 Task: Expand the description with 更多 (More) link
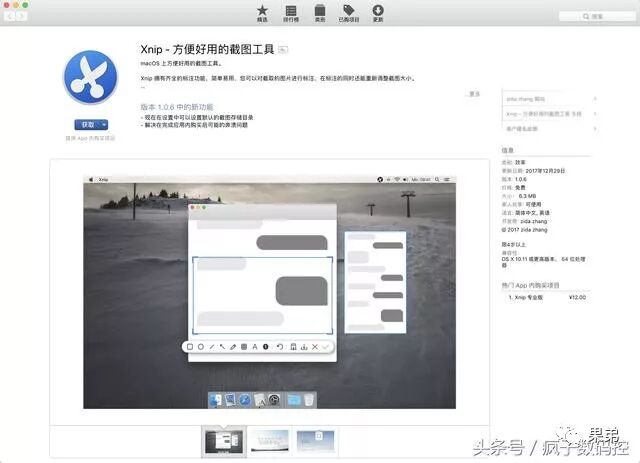(x=474, y=94)
